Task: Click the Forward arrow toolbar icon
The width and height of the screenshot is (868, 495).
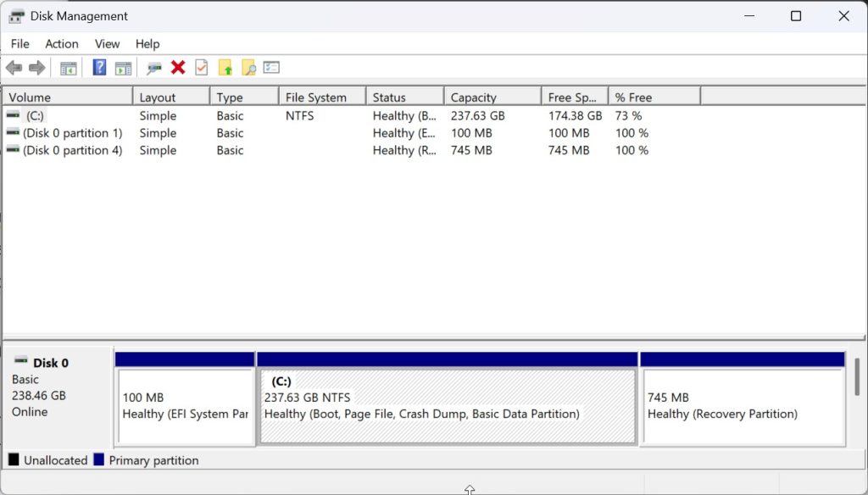Action: tap(36, 68)
